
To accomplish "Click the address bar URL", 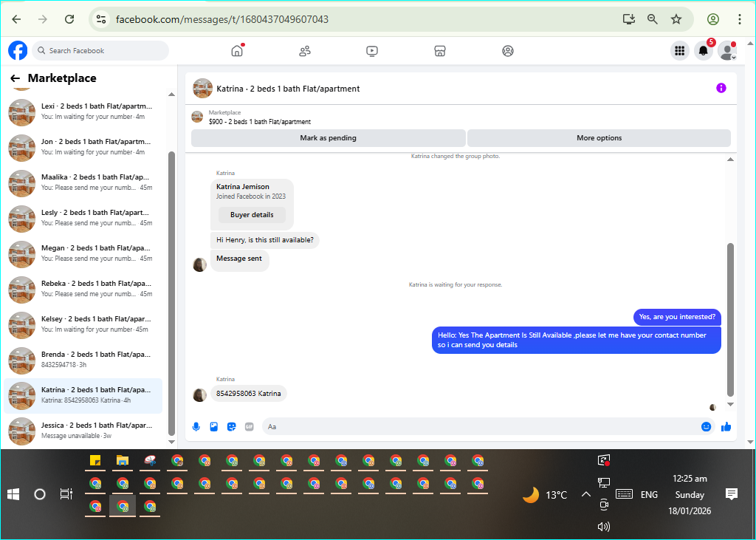I will [222, 19].
